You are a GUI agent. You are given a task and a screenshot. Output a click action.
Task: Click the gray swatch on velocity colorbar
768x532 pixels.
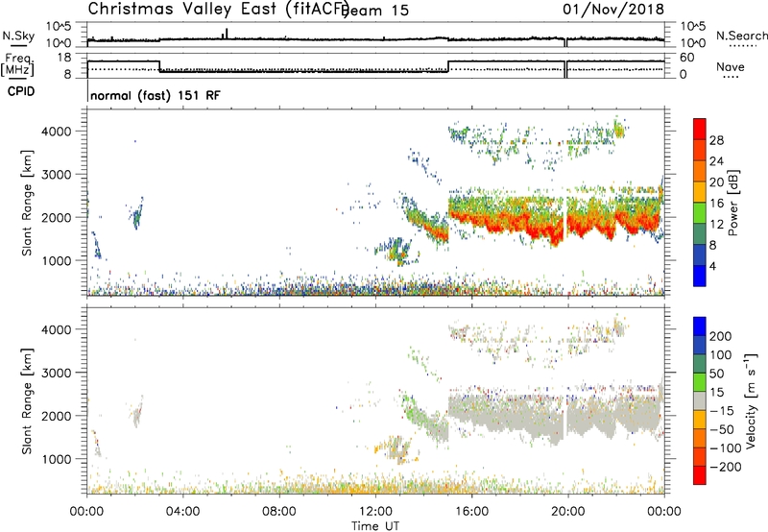coord(700,401)
